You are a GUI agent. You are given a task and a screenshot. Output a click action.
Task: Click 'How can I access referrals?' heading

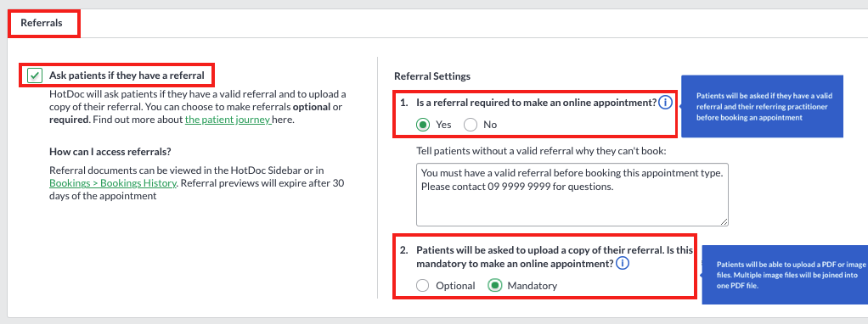[x=110, y=152]
